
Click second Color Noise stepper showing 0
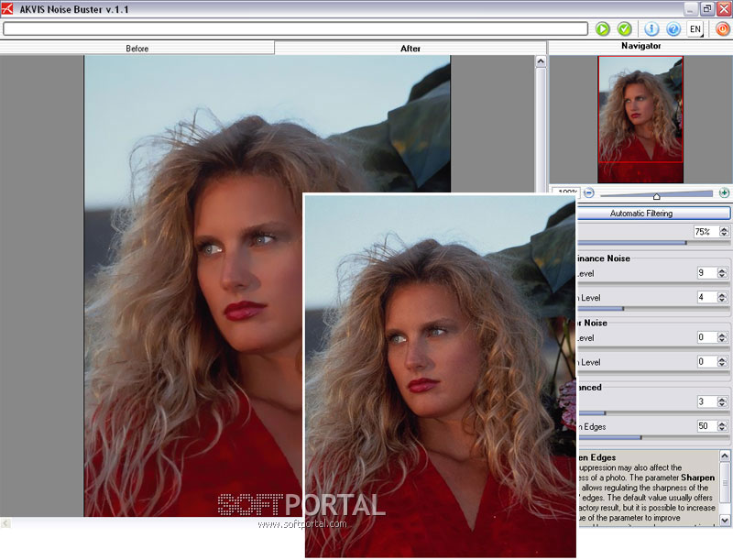722,362
